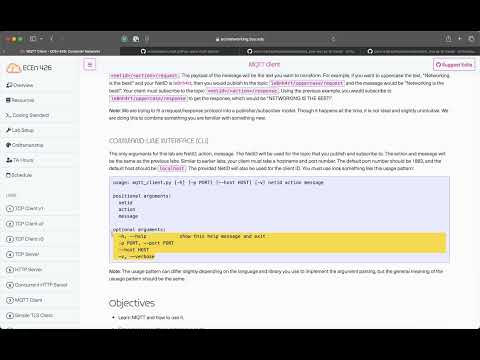Click the Coding Standard terminal icon
The width and height of the screenshot is (480, 360).
point(9,115)
